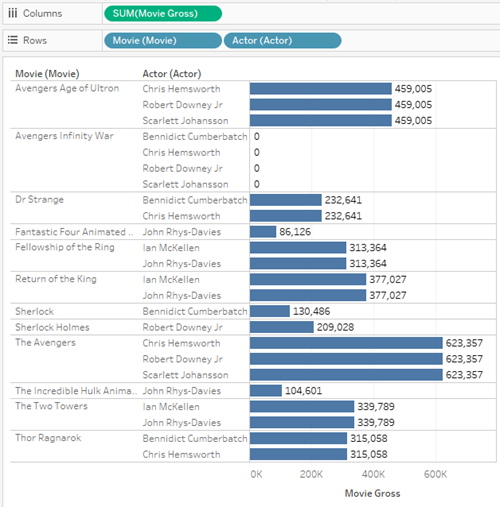Click Ian McKellen bar for Return of the King
This screenshot has width=500, height=507.
click(x=308, y=279)
